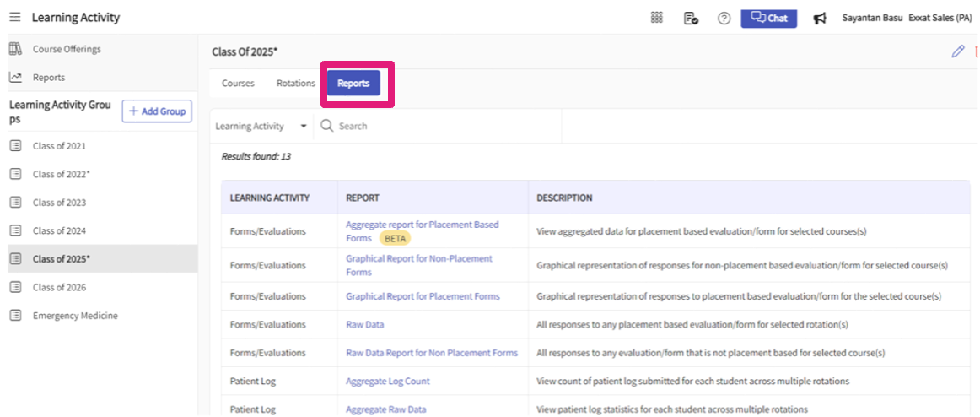Select Class of 2023 group
The width and height of the screenshot is (980, 417).
click(59, 203)
